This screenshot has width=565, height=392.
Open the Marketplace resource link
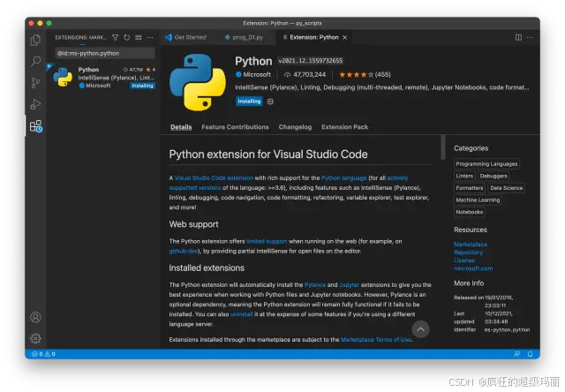471,245
